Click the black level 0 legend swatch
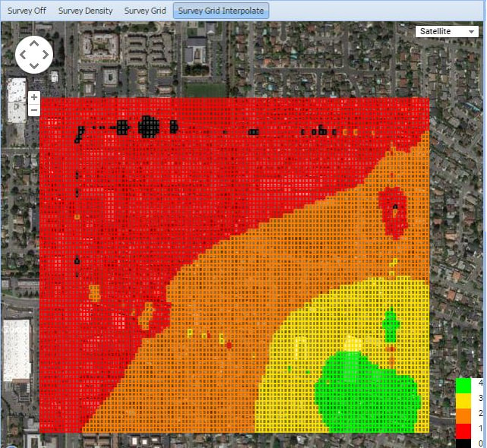 click(x=463, y=443)
